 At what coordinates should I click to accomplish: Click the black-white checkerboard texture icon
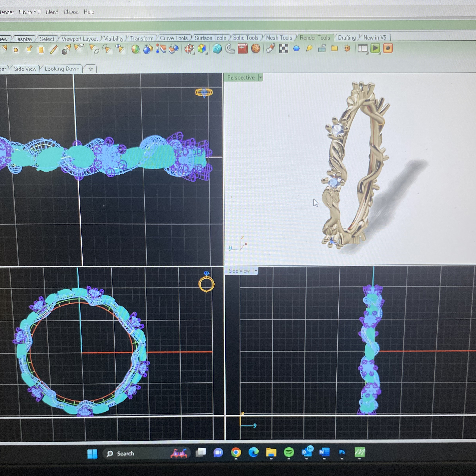click(x=284, y=48)
